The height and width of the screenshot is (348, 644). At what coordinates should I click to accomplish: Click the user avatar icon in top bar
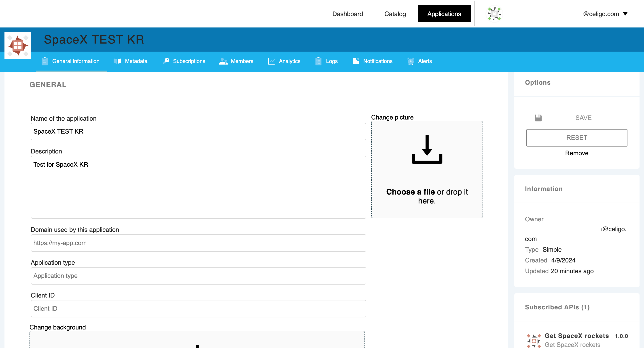tap(494, 14)
